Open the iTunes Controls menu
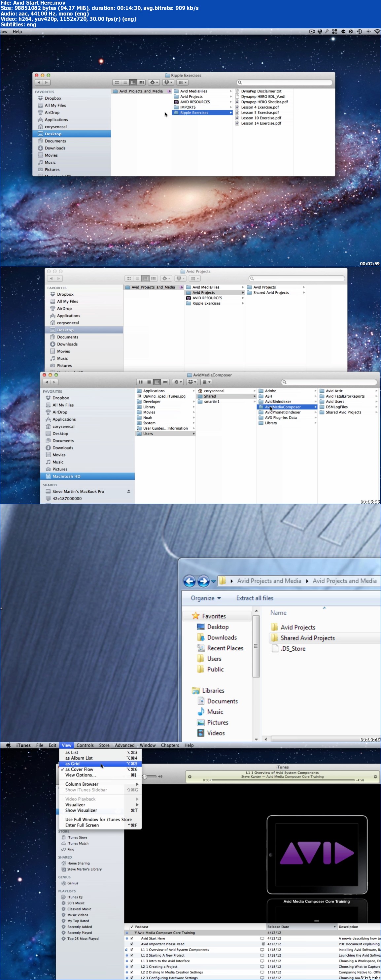381x980 pixels. pyautogui.click(x=85, y=745)
